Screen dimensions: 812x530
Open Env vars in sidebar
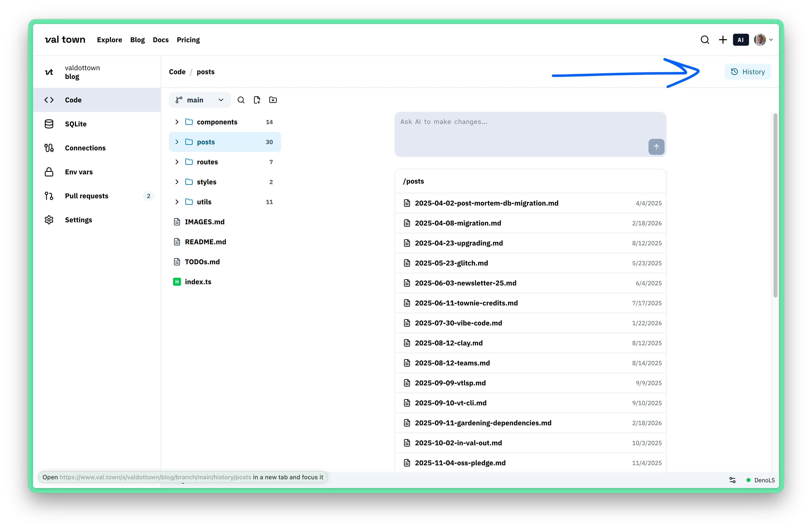pos(97,172)
